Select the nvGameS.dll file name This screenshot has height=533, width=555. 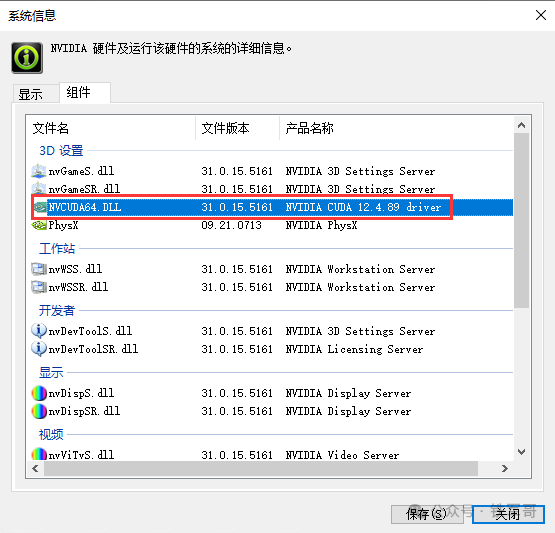tap(81, 171)
